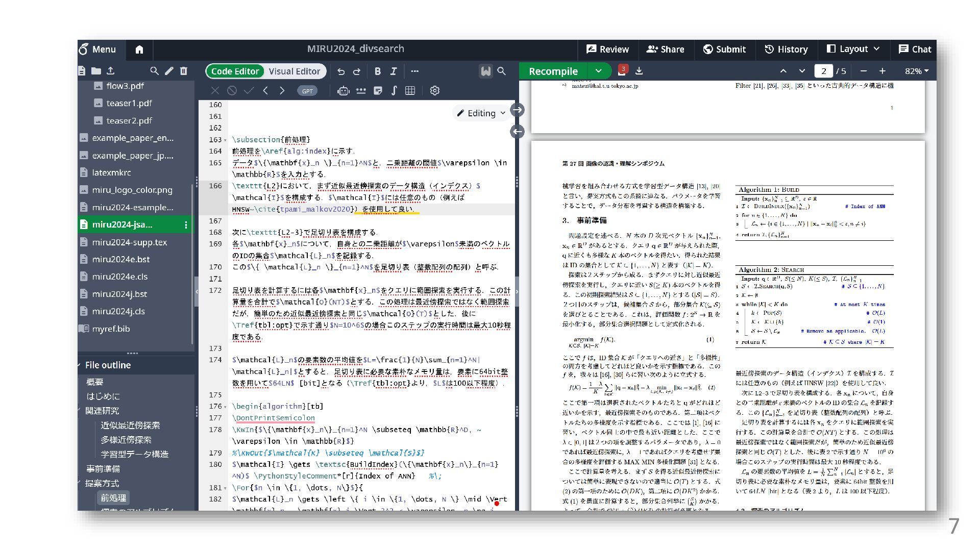Image resolution: width=980 pixels, height=551 pixels.
Task: Collapse the file tree panel handle
Action: click(197, 292)
